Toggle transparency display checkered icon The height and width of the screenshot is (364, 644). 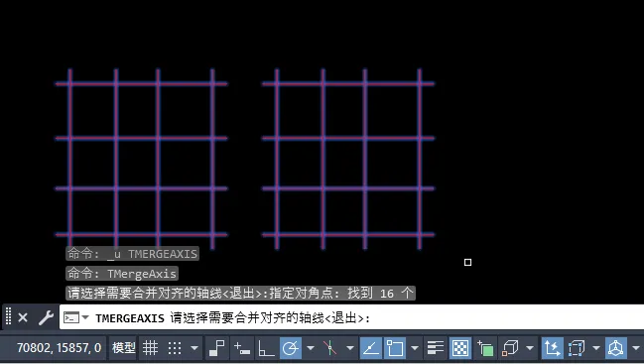[x=460, y=348]
